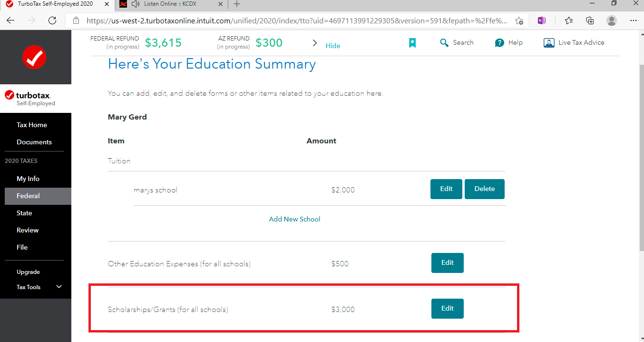Click the browser refresh icon
The image size is (644, 342).
pyautogui.click(x=52, y=20)
